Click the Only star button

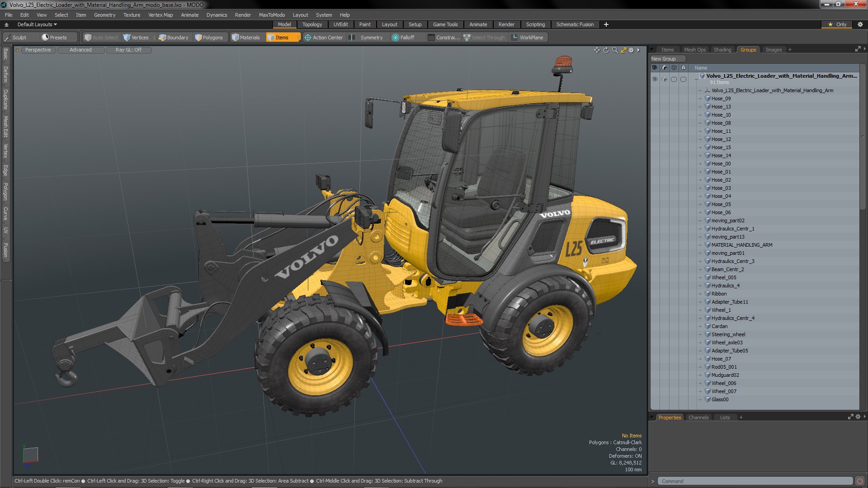837,24
